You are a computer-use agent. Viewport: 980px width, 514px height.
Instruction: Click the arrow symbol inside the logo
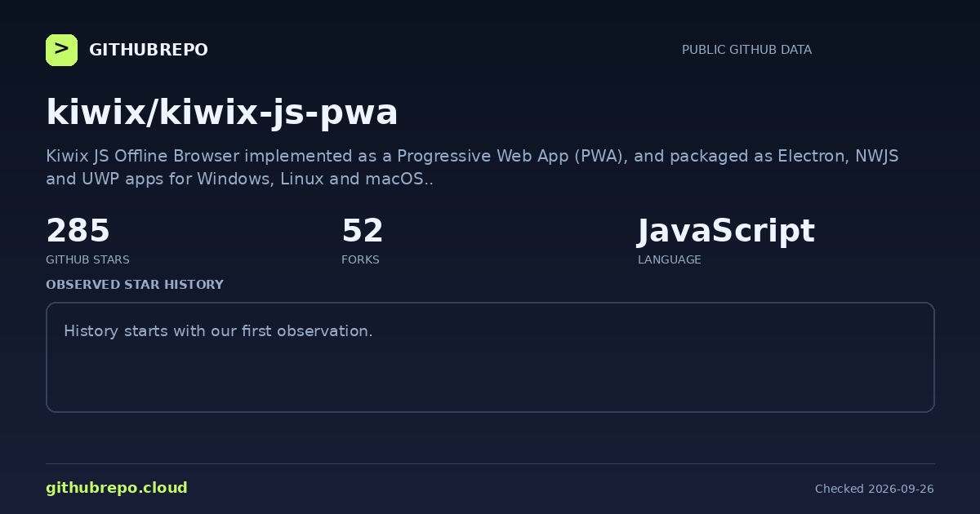61,50
